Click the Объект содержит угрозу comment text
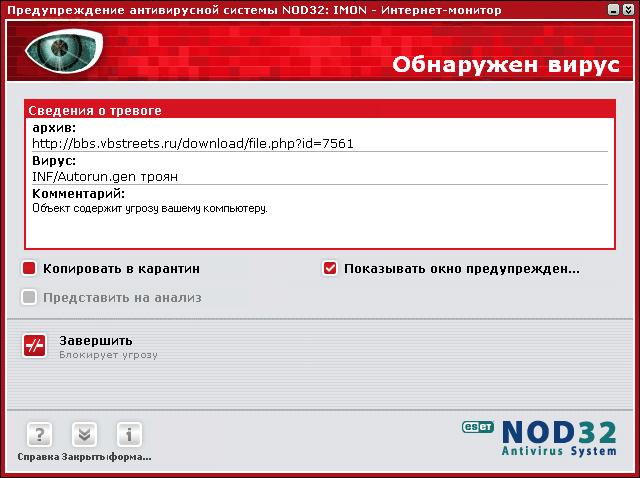 click(x=150, y=209)
